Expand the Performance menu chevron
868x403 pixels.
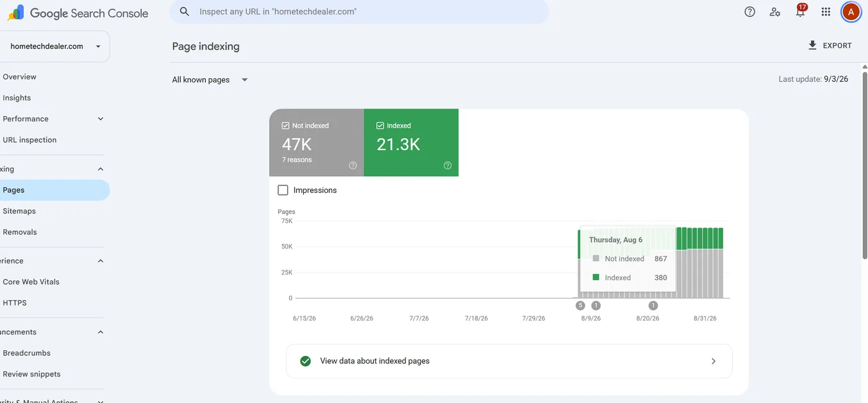(x=100, y=119)
